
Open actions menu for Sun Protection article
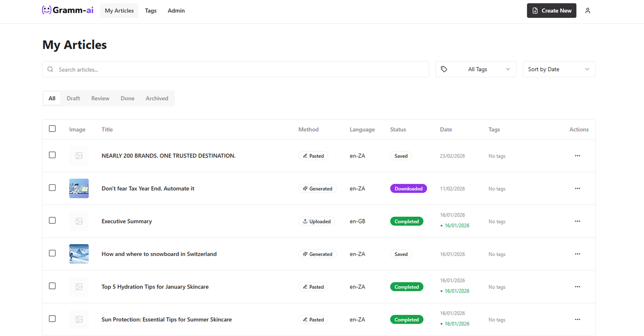577,320
